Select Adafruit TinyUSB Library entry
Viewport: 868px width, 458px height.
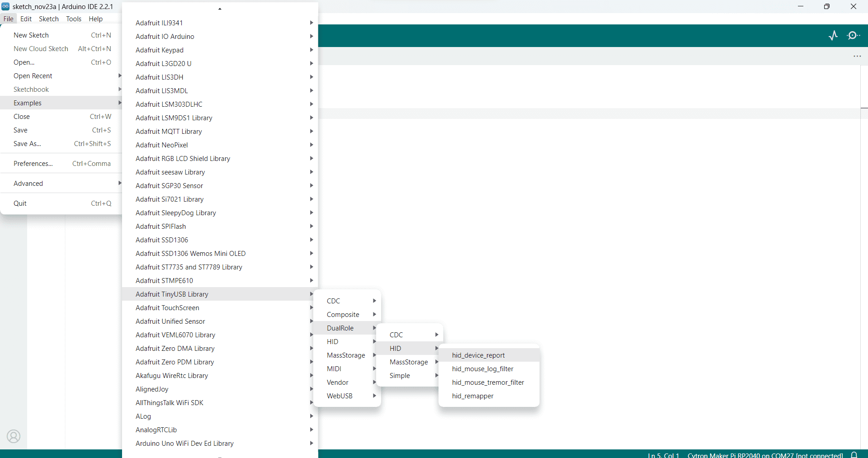[220, 294]
